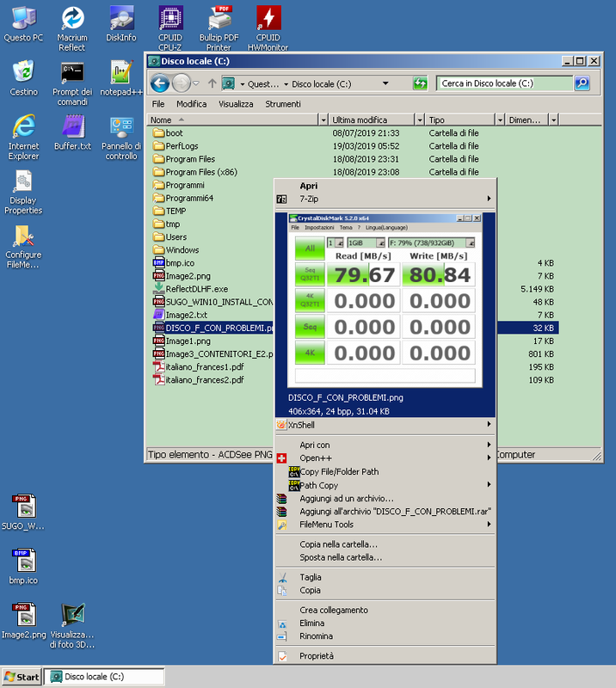Click Cerca in Disco locale search field
This screenshot has width=616, height=688.
click(x=504, y=83)
